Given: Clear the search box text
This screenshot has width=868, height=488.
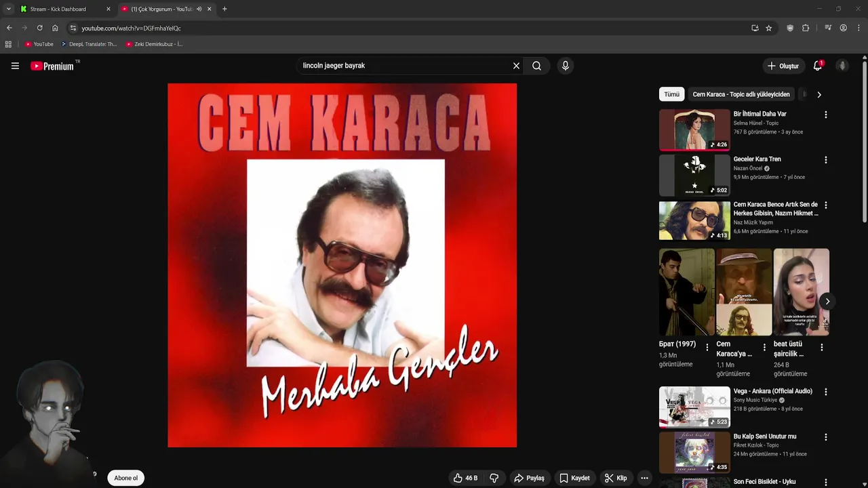Looking at the screenshot, I should 516,66.
